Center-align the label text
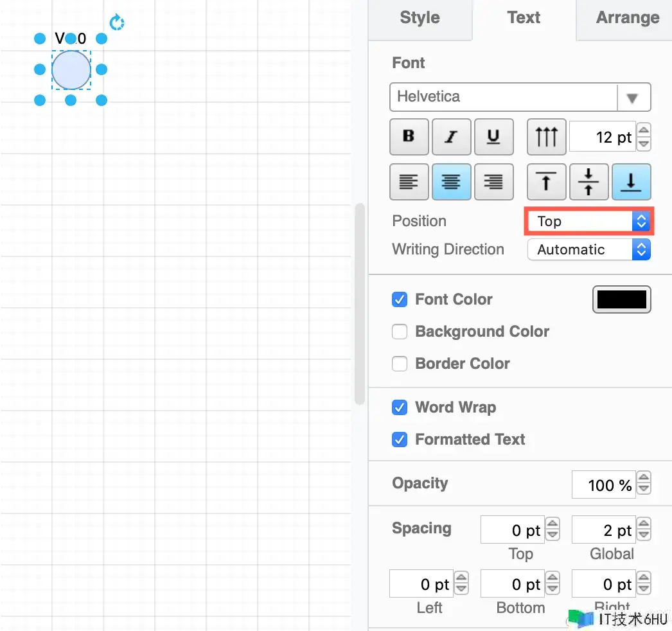The height and width of the screenshot is (631, 672). click(452, 182)
